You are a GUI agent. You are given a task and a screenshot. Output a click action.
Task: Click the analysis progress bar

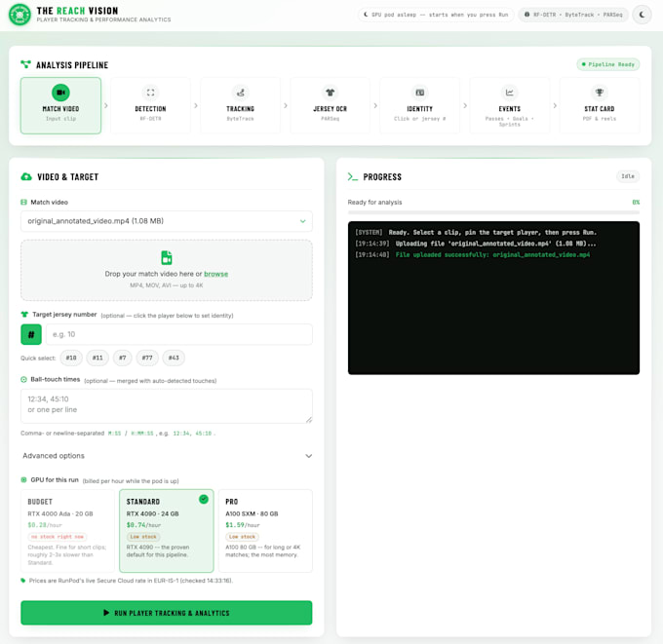pos(493,212)
